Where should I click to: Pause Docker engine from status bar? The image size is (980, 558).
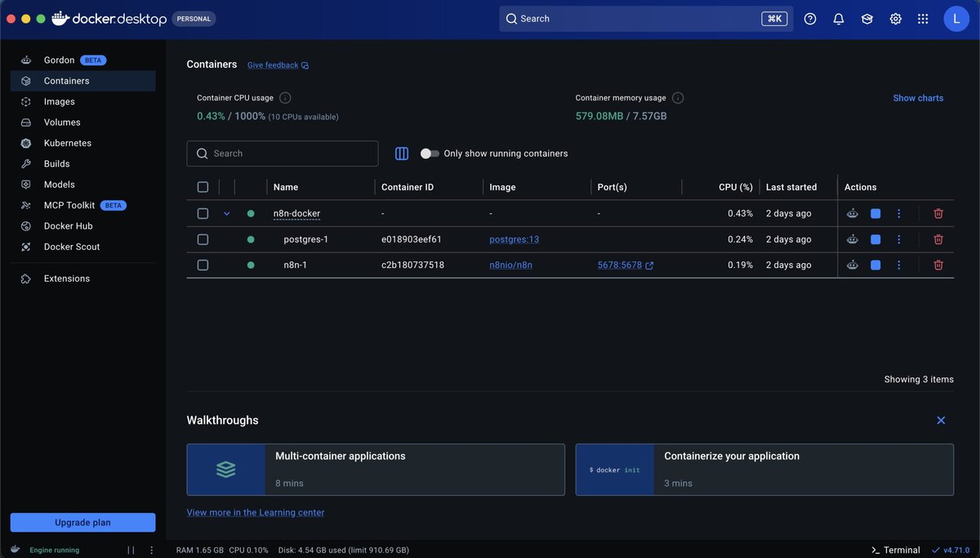pyautogui.click(x=131, y=550)
